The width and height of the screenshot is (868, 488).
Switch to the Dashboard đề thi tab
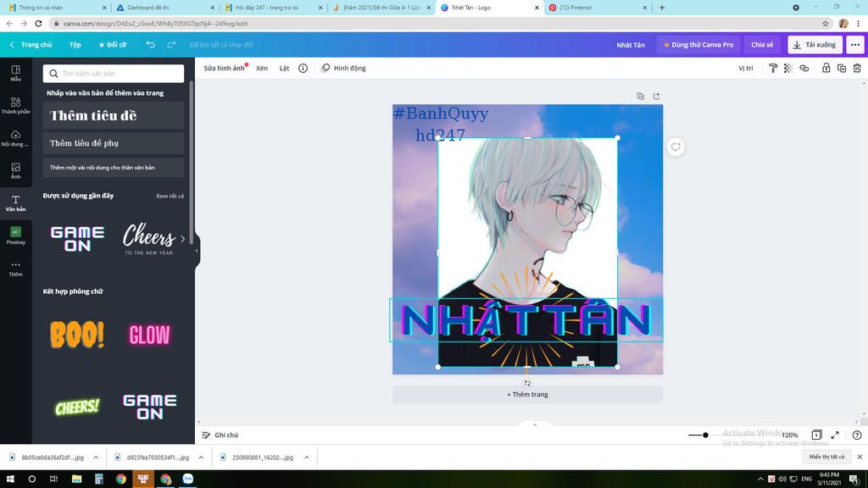click(x=164, y=8)
